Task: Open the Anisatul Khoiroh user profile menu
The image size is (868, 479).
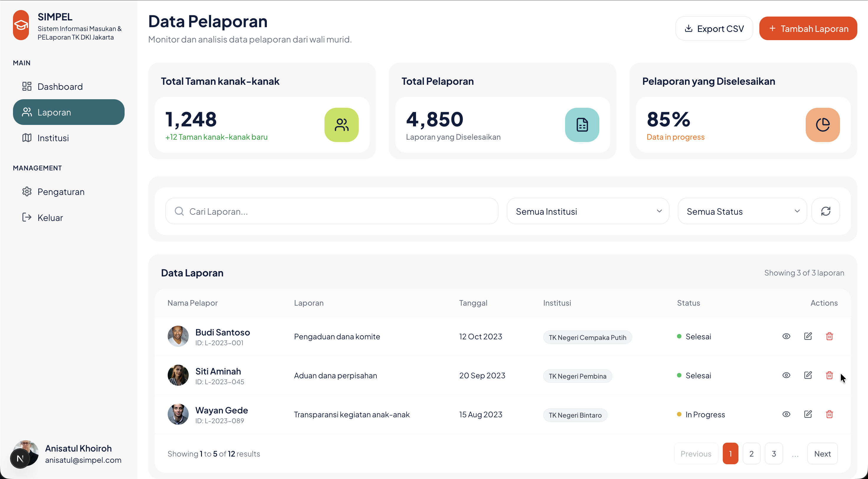Action: pyautogui.click(x=67, y=454)
